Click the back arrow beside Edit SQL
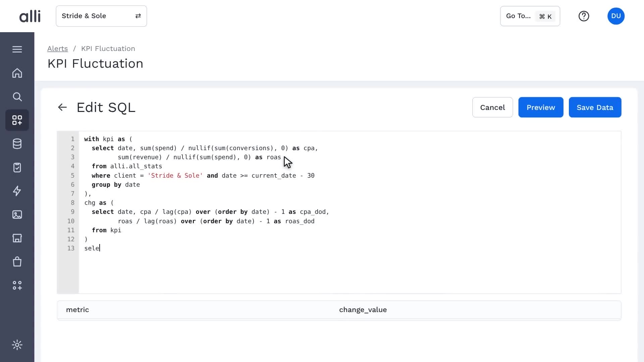Screen dimensions: 644x362 (62, 107)
